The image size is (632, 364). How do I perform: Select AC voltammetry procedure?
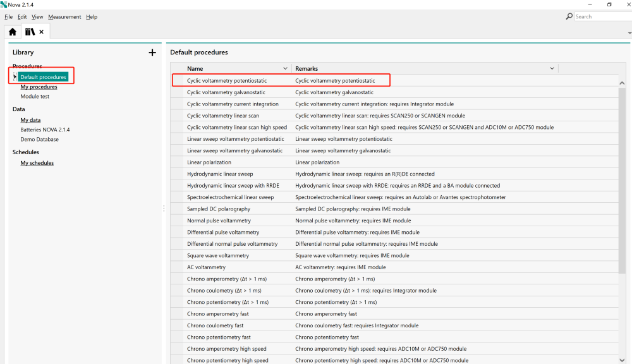(x=207, y=268)
